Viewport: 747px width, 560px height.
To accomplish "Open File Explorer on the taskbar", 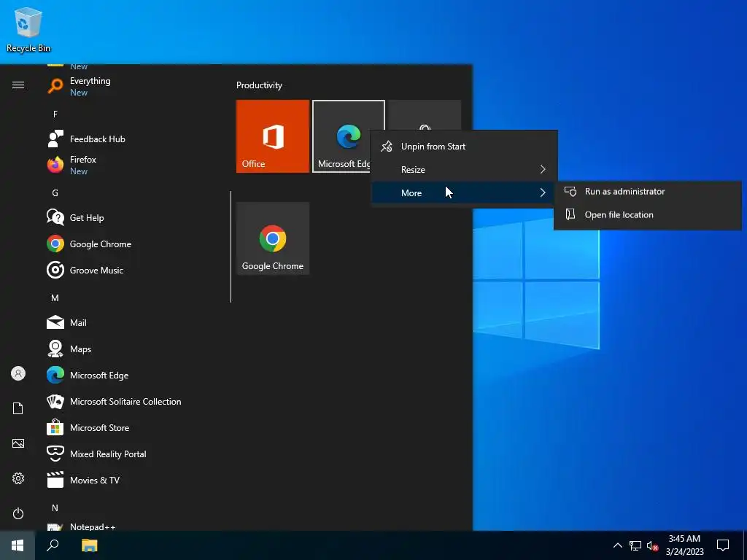I will click(89, 545).
